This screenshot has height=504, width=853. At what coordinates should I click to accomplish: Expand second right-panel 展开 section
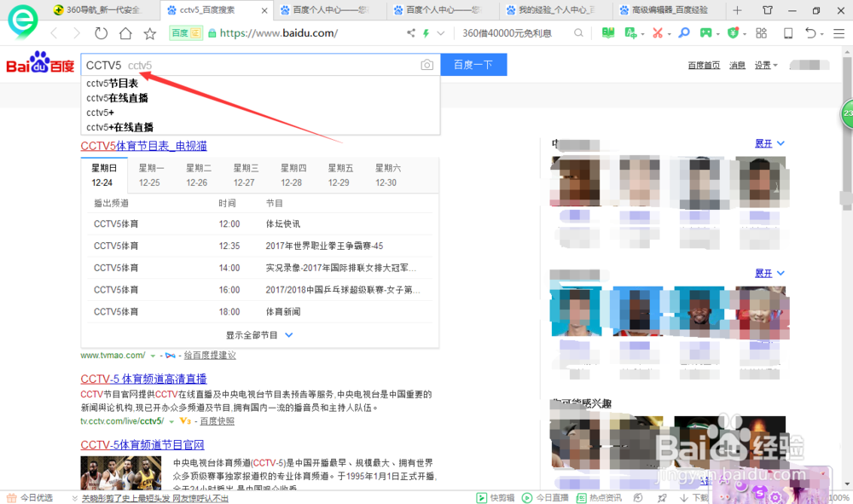point(769,274)
